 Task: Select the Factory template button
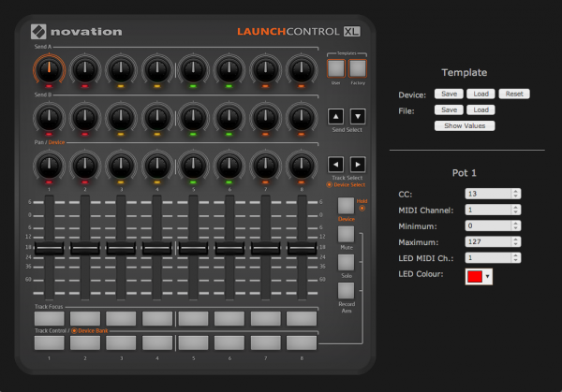357,67
